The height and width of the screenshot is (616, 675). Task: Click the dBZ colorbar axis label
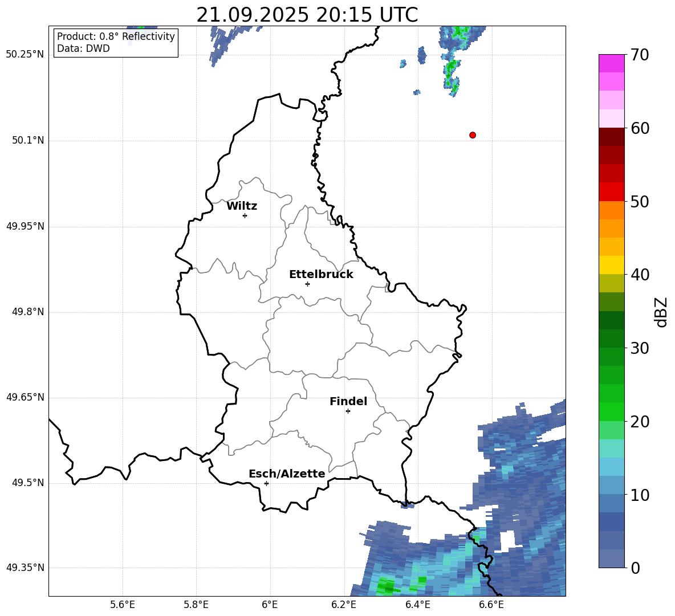point(661,312)
